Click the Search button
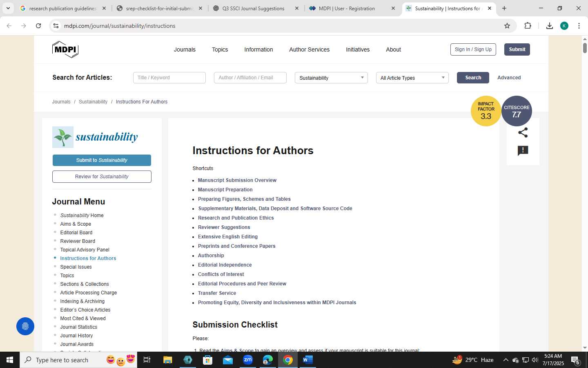Screen dimensions: 588x368 tap(473, 78)
